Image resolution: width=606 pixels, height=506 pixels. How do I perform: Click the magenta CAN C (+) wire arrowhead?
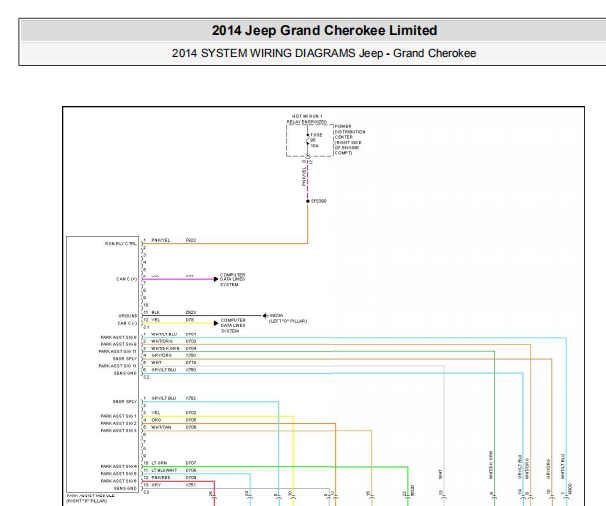(x=216, y=279)
